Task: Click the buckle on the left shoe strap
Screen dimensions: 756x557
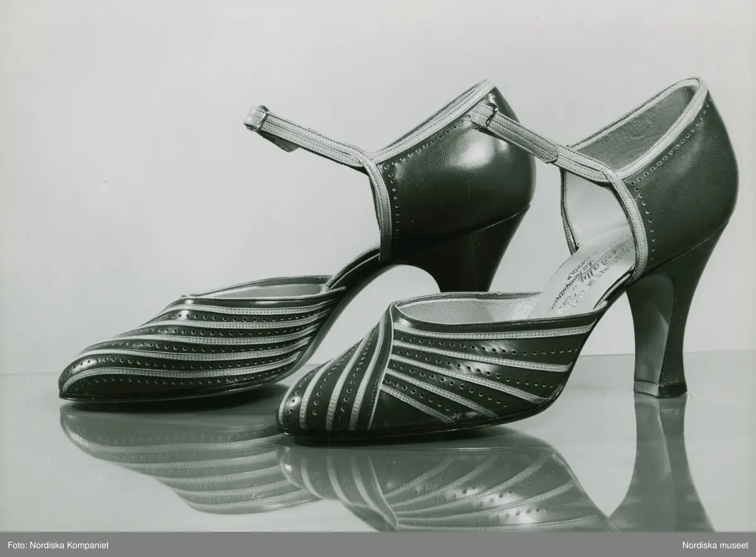Action: tap(257, 118)
